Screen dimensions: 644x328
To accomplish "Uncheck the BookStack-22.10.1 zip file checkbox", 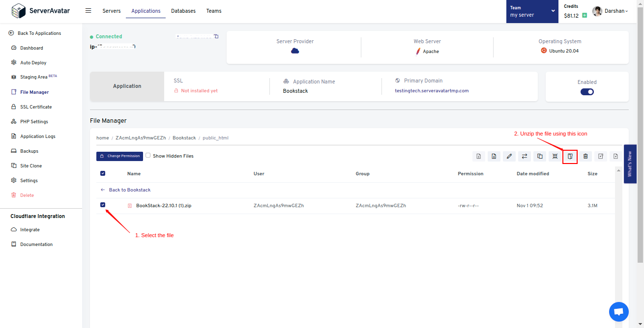I will [x=103, y=205].
